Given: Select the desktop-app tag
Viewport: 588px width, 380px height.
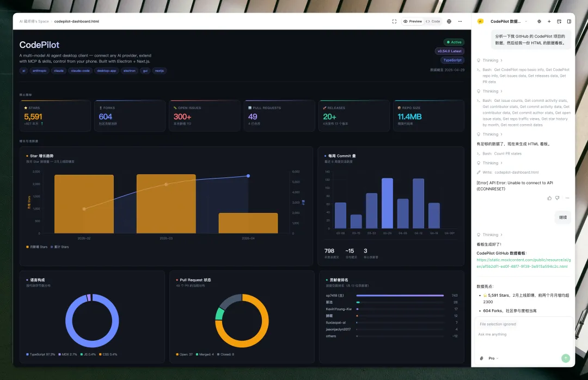Looking at the screenshot, I should tap(107, 71).
